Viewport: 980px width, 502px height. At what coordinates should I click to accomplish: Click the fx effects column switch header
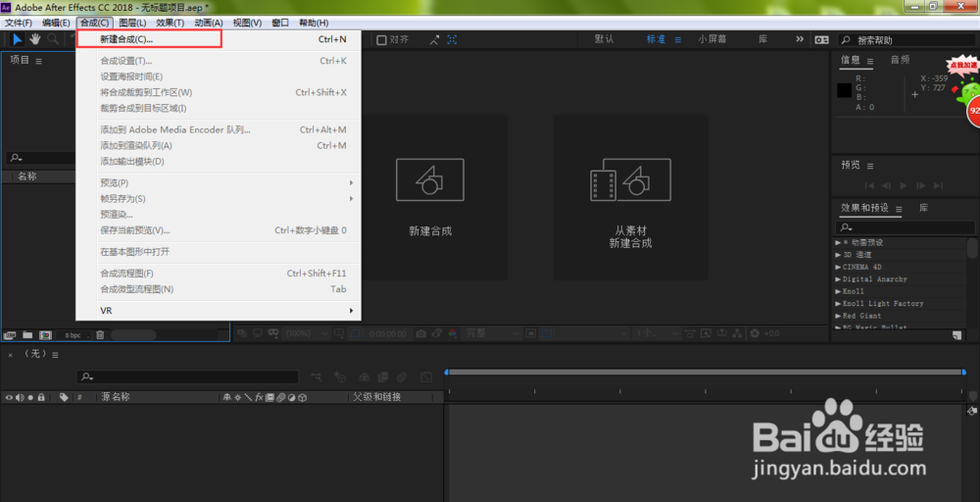pyautogui.click(x=260, y=397)
